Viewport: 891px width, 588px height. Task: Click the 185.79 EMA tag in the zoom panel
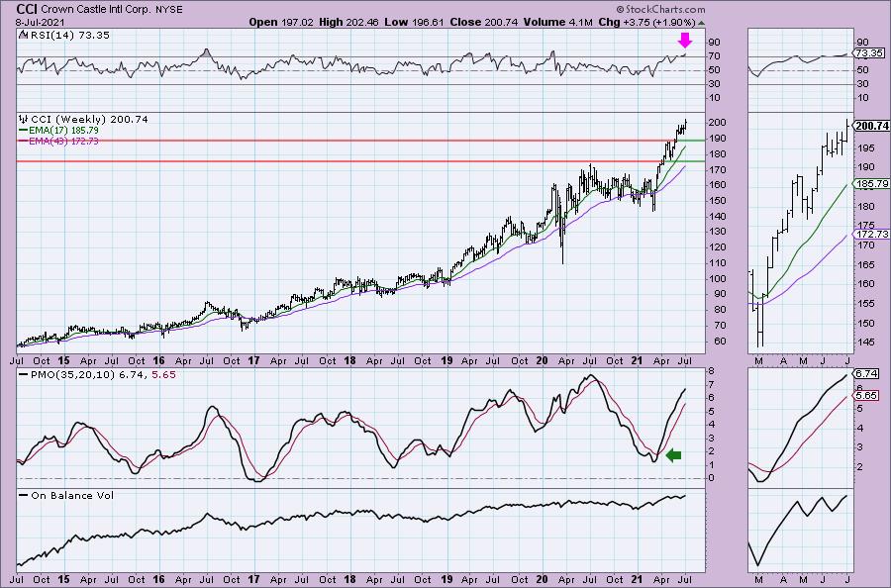(871, 184)
